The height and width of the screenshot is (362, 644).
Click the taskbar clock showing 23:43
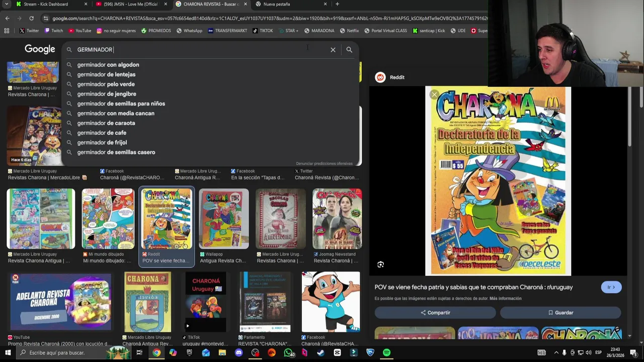tap(615, 352)
